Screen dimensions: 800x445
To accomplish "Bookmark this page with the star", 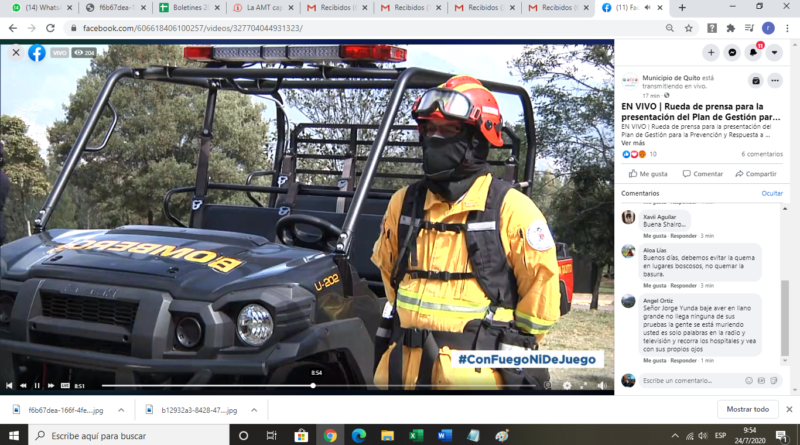I will point(689,28).
